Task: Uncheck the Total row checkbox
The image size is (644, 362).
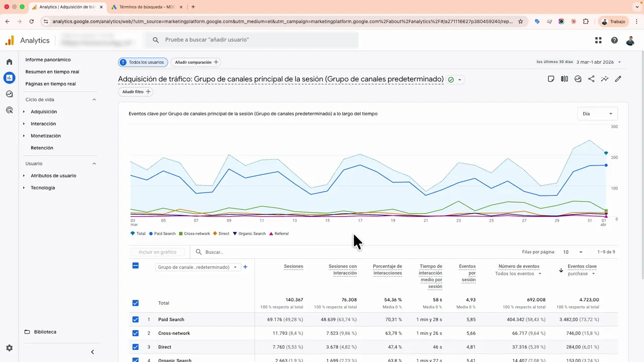Action: [x=135, y=303]
